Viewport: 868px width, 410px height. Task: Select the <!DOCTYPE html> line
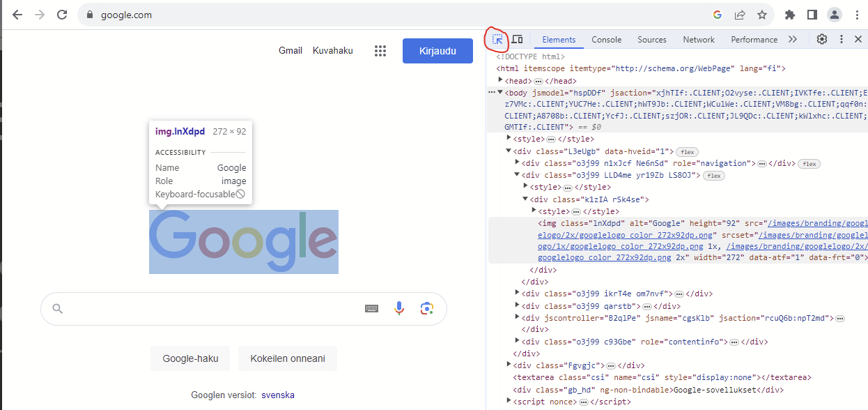(531, 56)
